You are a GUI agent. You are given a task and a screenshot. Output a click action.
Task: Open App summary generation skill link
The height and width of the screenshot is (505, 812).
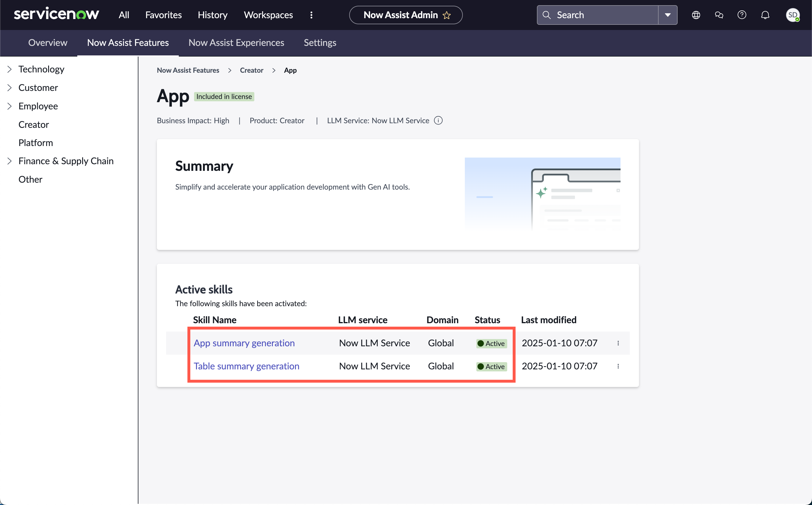244,343
